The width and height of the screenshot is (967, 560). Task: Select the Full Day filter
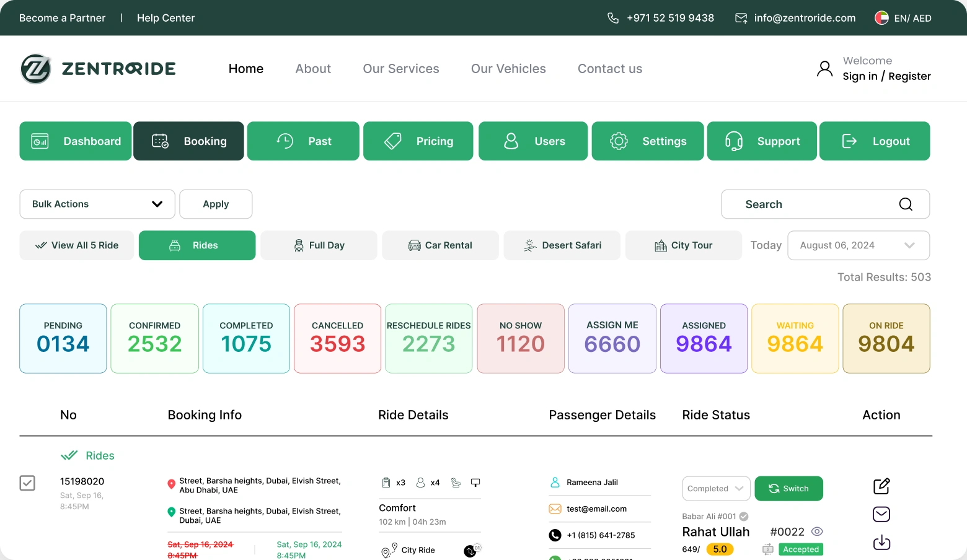(x=319, y=245)
